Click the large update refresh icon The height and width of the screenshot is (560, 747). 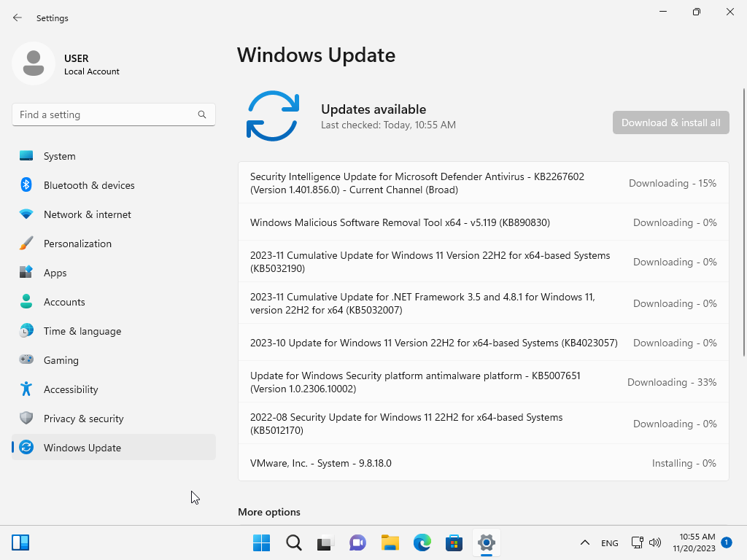pos(273,116)
